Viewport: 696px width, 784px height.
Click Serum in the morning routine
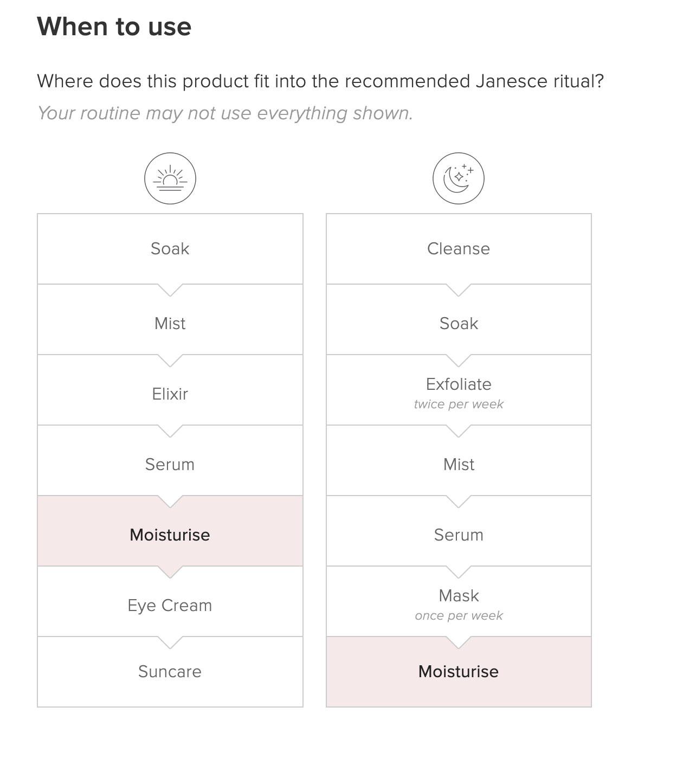click(x=170, y=465)
